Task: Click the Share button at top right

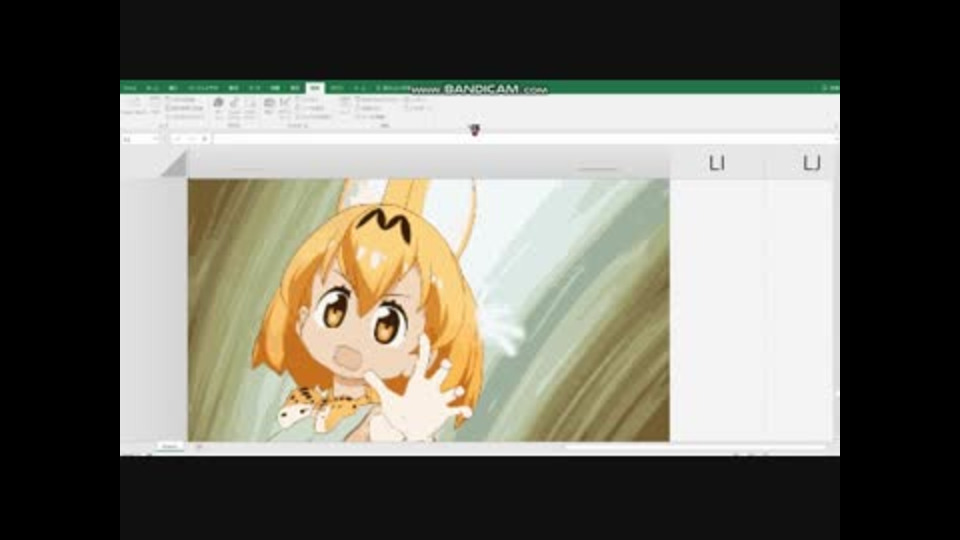Action: (x=831, y=88)
